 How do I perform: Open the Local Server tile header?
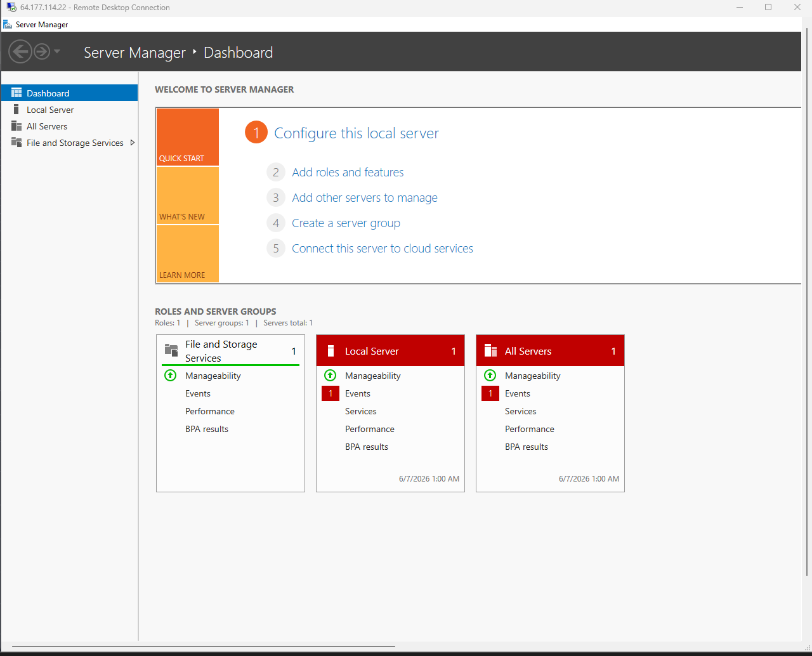point(390,351)
